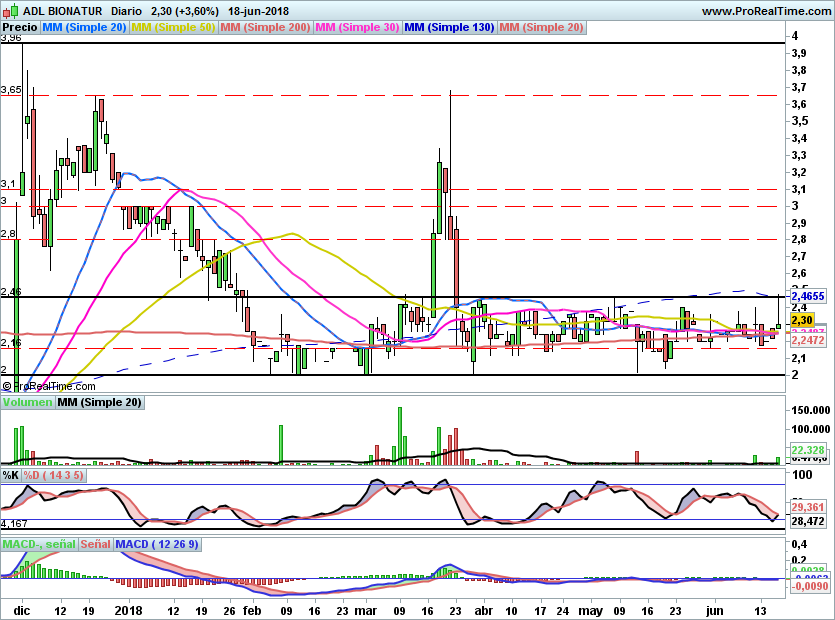Click the 150.000 tick on volume scale
This screenshot has height=620, width=835.
point(811,410)
